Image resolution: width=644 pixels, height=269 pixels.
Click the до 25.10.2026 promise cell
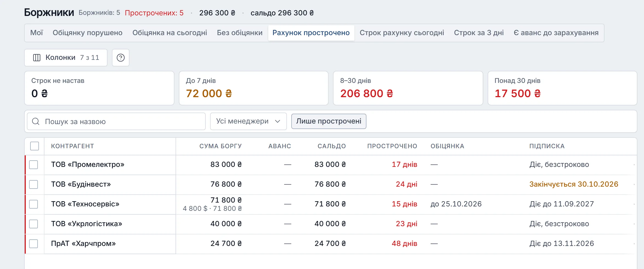click(456, 204)
